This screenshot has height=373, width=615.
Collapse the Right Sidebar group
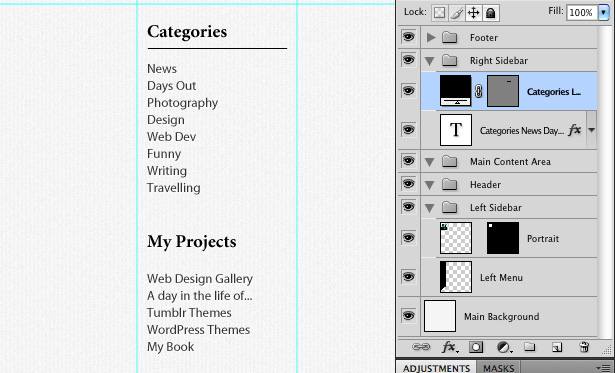click(x=430, y=61)
